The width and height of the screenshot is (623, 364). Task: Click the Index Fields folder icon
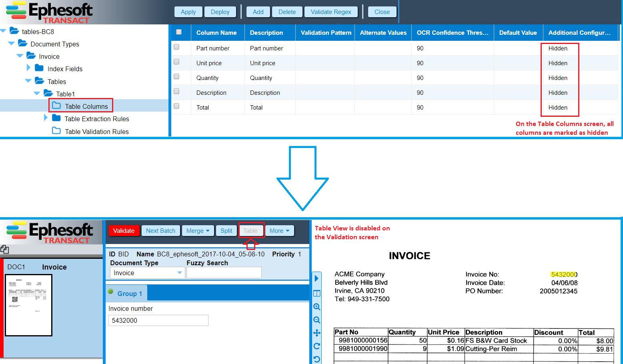point(39,68)
